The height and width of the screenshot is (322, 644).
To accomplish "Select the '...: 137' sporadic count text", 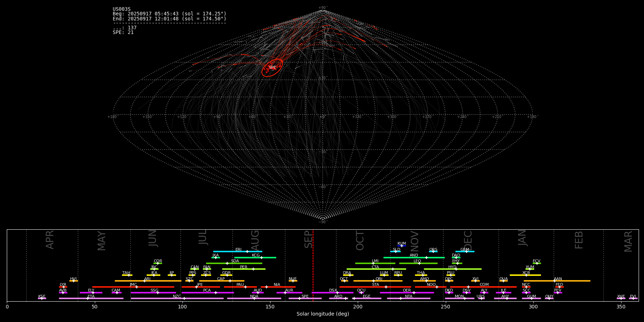I will [x=125, y=28].
